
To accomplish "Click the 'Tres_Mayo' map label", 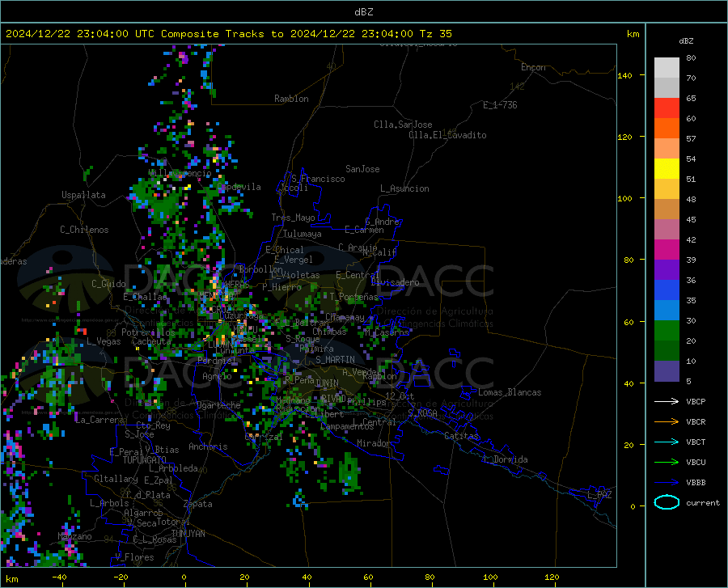I will tap(293, 218).
